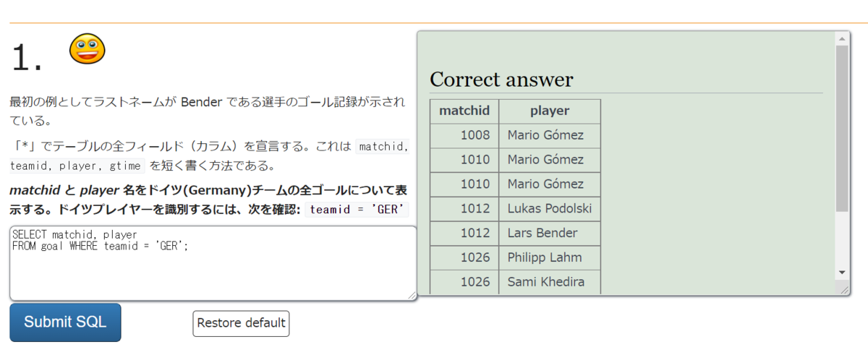Click Mario Gómez in the 1008 row
868x355 pixels.
coord(545,135)
